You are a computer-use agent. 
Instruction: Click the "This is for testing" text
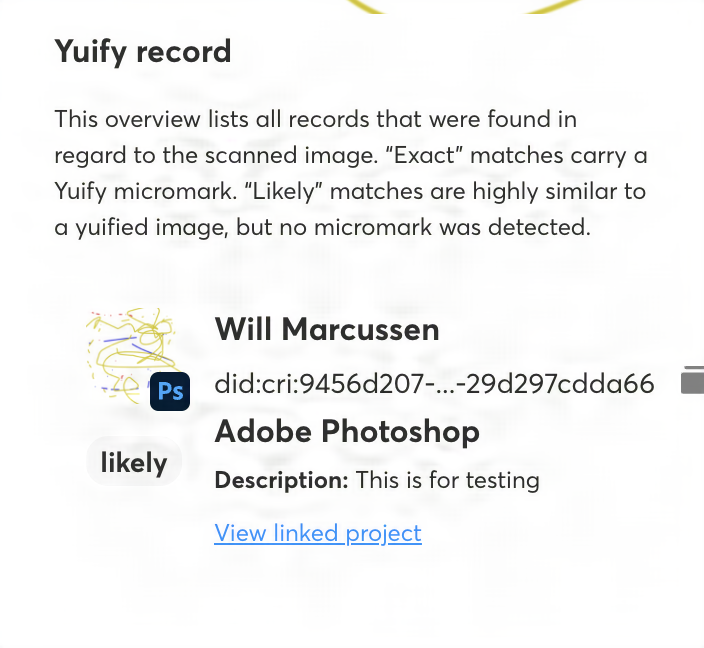(447, 480)
